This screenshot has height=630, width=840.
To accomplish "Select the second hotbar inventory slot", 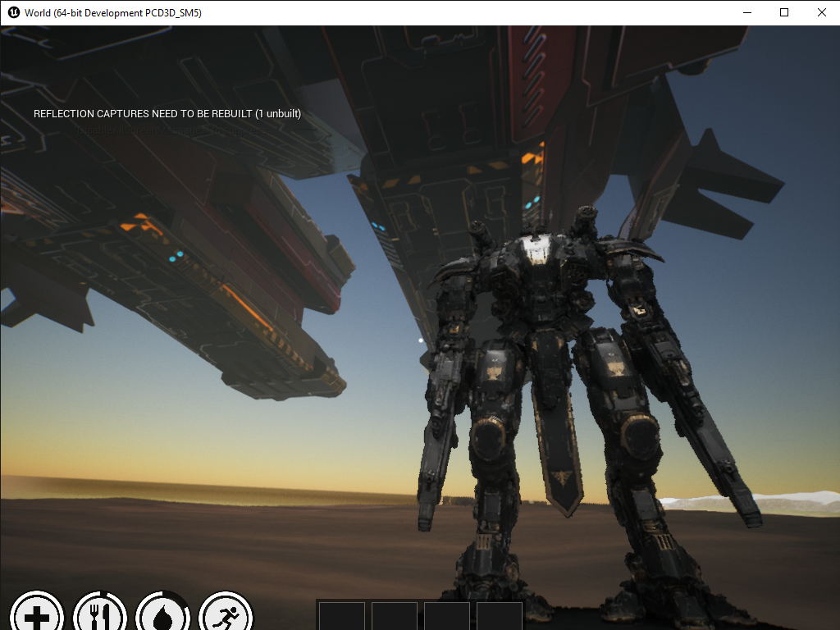I will pyautogui.click(x=395, y=616).
